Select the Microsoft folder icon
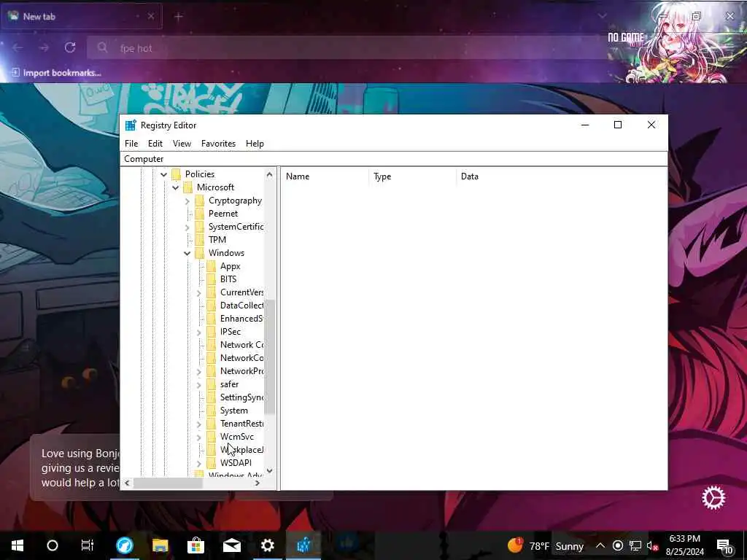The image size is (747, 560). [x=188, y=187]
